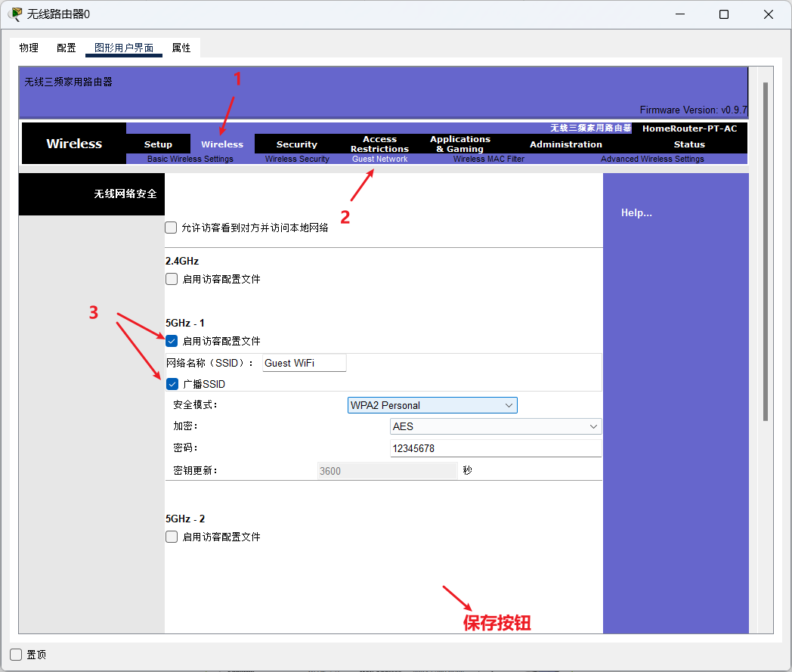Uncheck 启用访客配置文件 under 5GHz - 1
The width and height of the screenshot is (792, 672).
(172, 341)
